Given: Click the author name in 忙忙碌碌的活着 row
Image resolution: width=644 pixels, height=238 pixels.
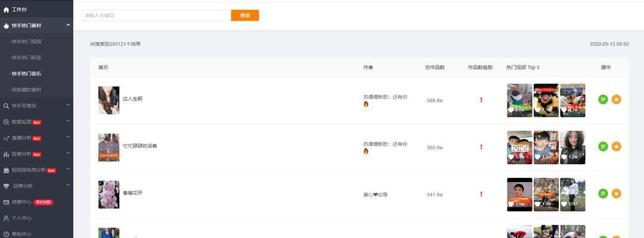Looking at the screenshot, I should [x=385, y=148].
